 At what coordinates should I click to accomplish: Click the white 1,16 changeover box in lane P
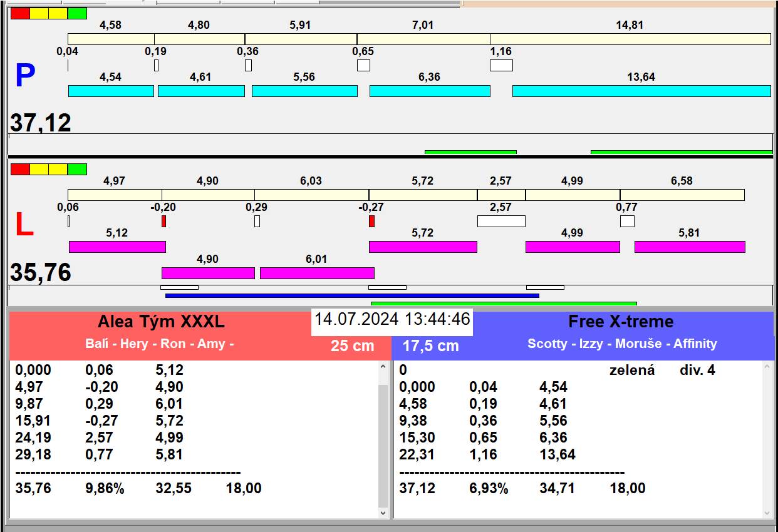click(501, 65)
